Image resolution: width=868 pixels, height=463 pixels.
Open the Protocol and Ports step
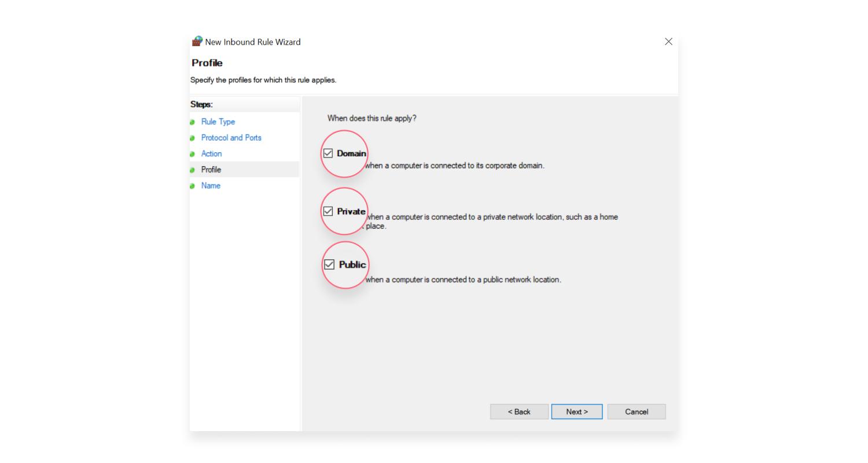231,138
